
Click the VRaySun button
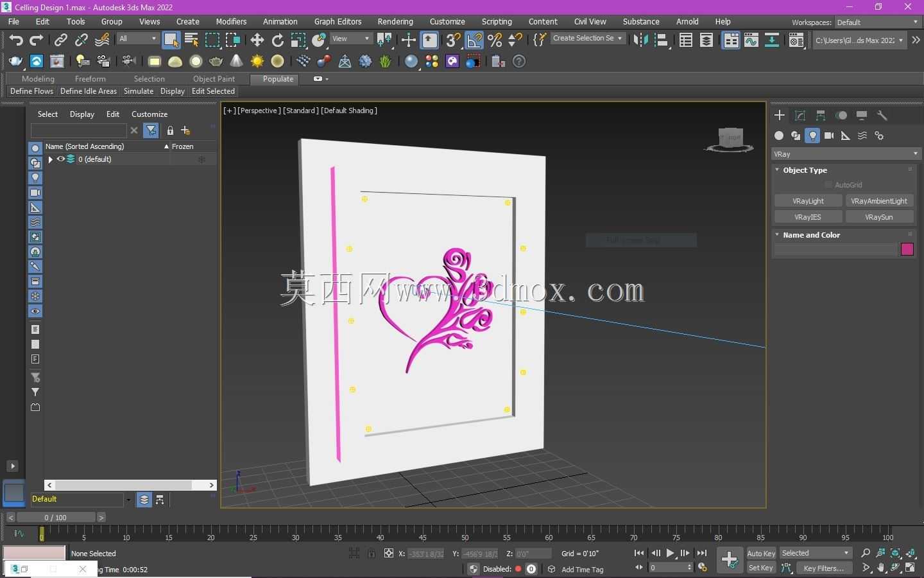[879, 217]
